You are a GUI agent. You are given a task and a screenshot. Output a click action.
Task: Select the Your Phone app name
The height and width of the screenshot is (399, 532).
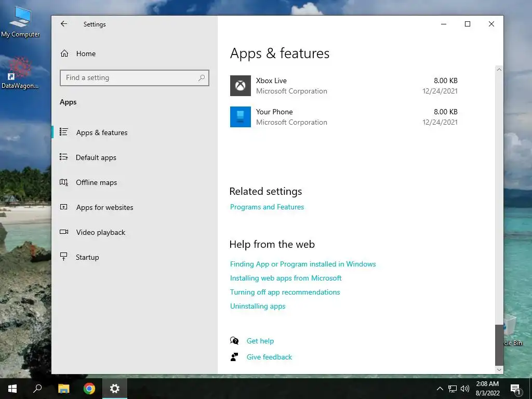point(274,112)
